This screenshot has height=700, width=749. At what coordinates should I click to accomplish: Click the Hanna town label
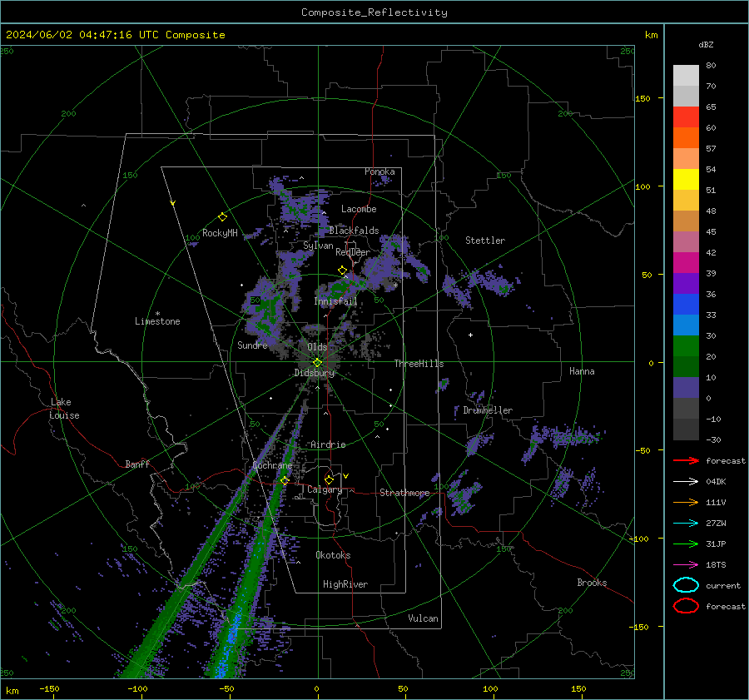(x=582, y=371)
